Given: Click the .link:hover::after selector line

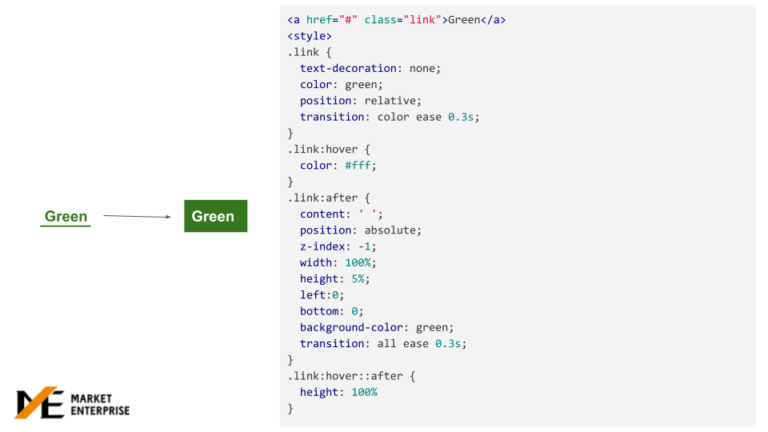Looking at the screenshot, I should coord(350,376).
